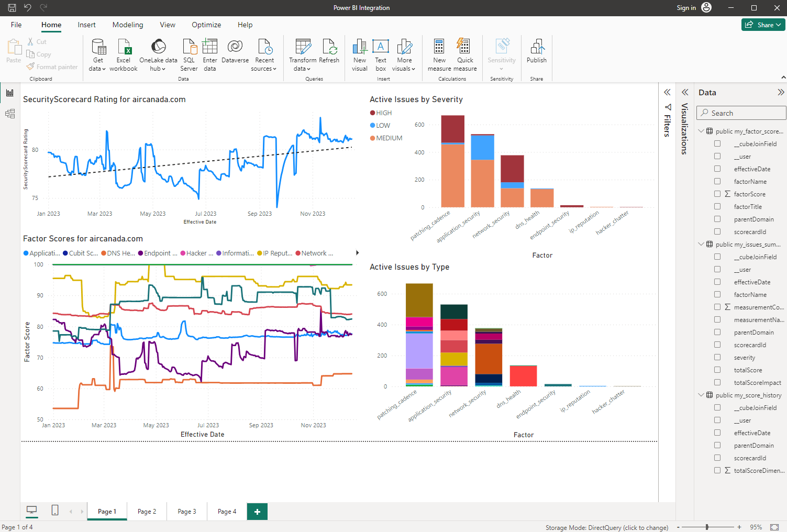This screenshot has width=787, height=532.
Task: Open Page 4 of the report
Action: [x=227, y=512]
